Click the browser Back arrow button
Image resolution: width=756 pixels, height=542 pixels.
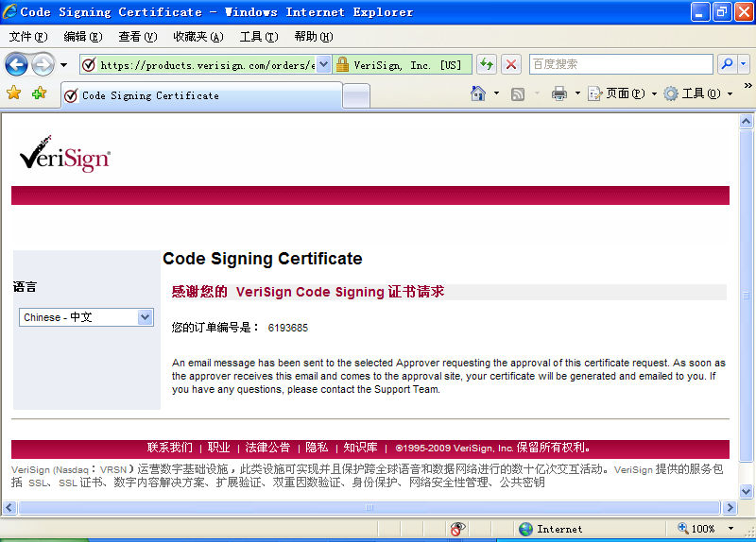[16, 64]
